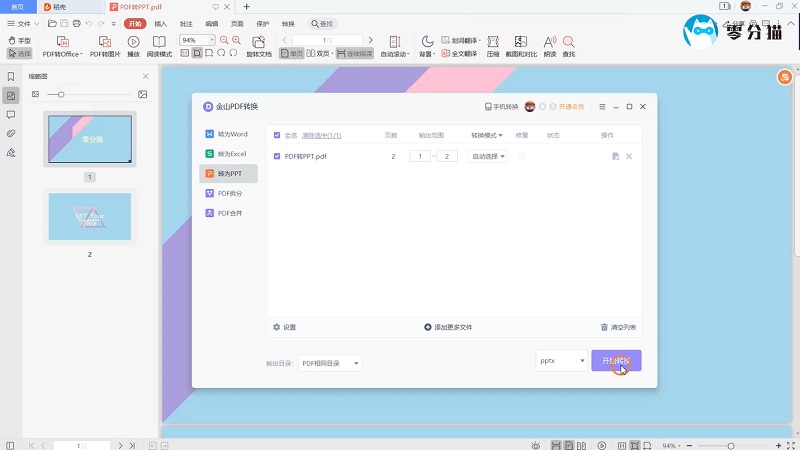The height and width of the screenshot is (450, 800).
Task: Select the page 2 thumbnail
Action: click(90, 216)
